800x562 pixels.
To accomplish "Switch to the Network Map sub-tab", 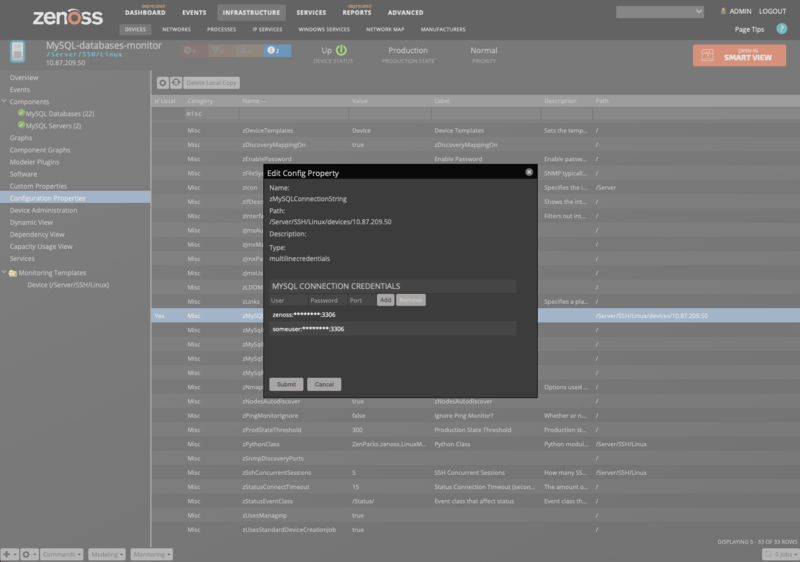I will click(x=385, y=30).
